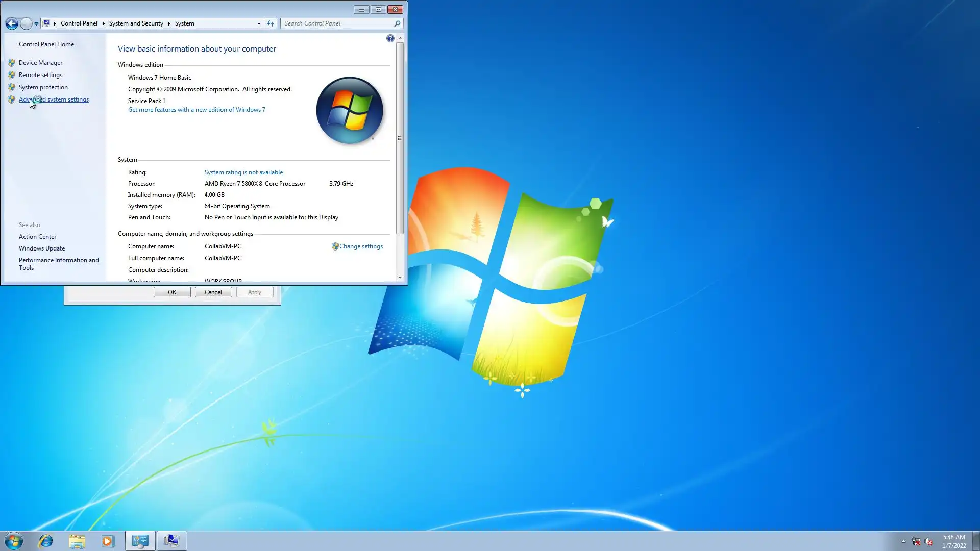This screenshot has height=551, width=980.
Task: Open the address bar history dropdown
Action: coord(259,23)
